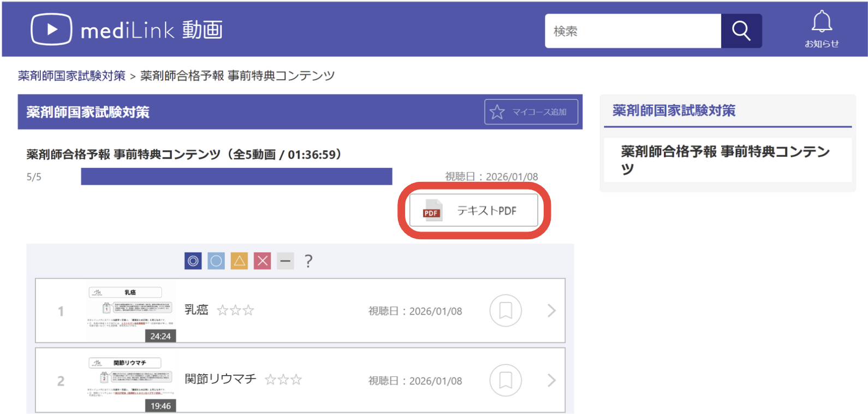Toggle the マイコース追加 star button
The width and height of the screenshot is (868, 414).
pos(531,112)
